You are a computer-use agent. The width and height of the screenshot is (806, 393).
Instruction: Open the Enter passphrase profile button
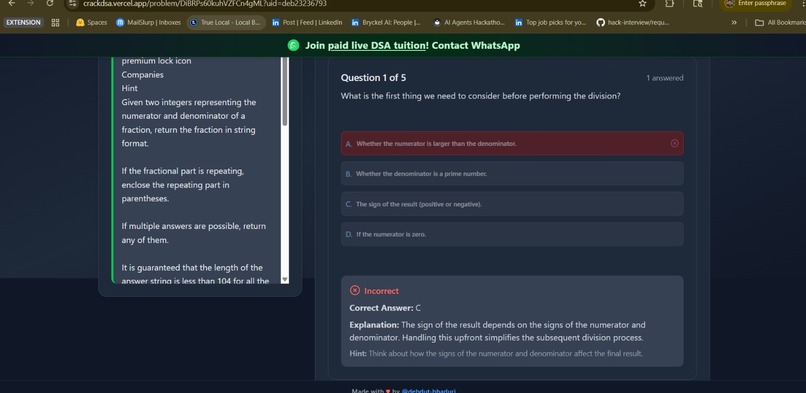(756, 4)
